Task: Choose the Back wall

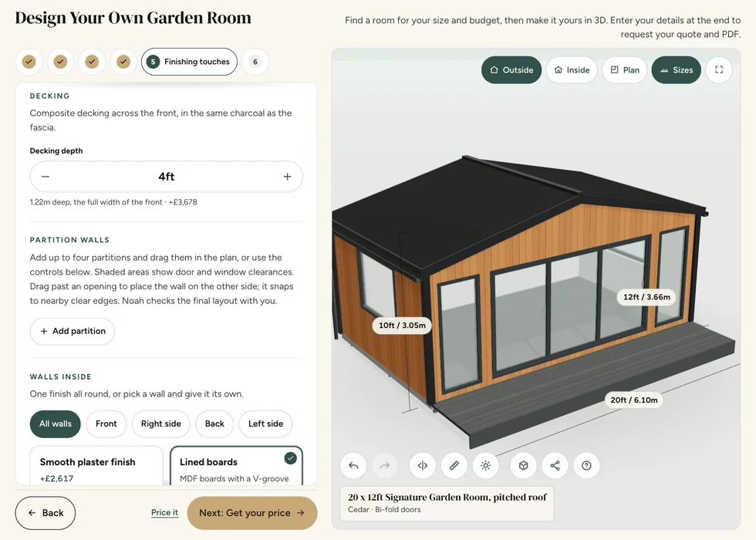Action: point(214,424)
